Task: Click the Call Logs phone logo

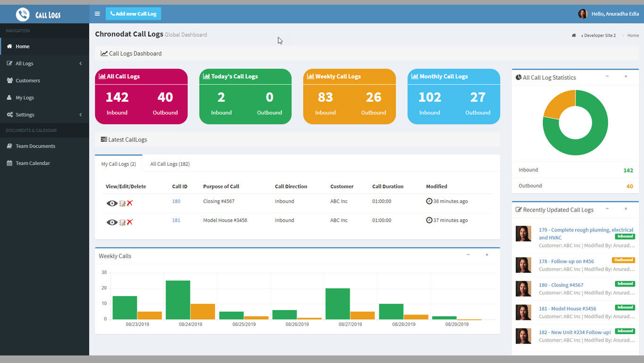Action: pos(23,15)
